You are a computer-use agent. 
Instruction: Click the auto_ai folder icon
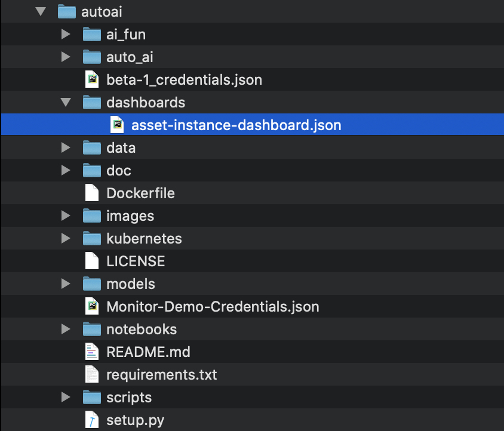pyautogui.click(x=92, y=57)
